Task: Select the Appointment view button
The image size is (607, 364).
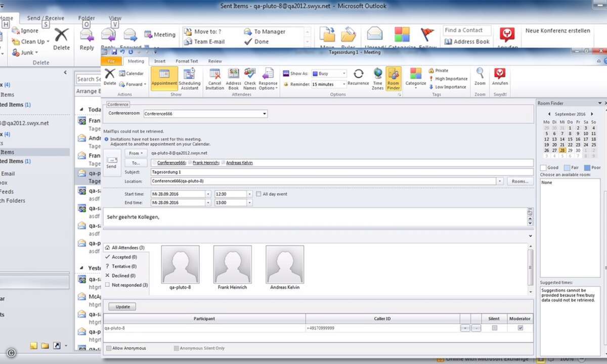Action: tap(164, 78)
